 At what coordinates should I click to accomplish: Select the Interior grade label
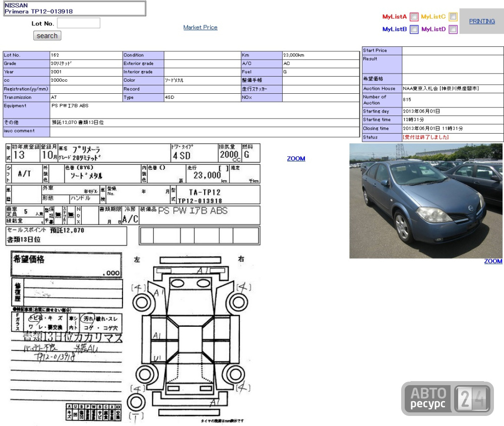pos(138,72)
